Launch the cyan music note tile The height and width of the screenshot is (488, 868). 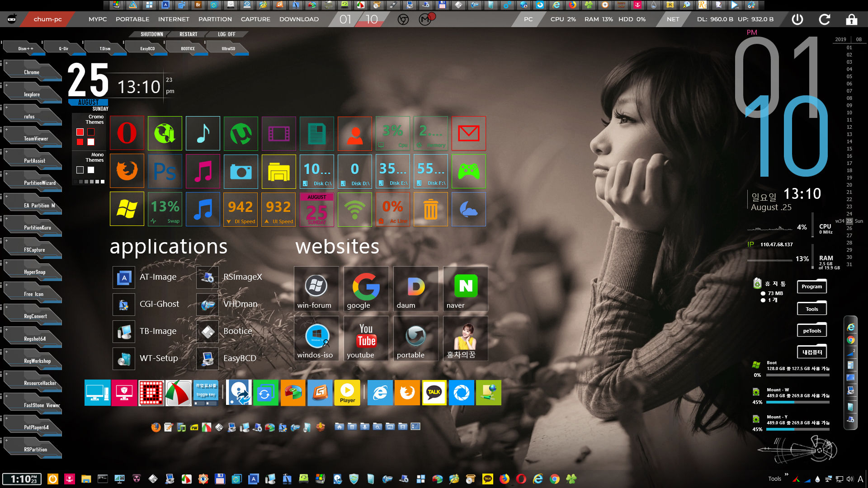point(203,133)
